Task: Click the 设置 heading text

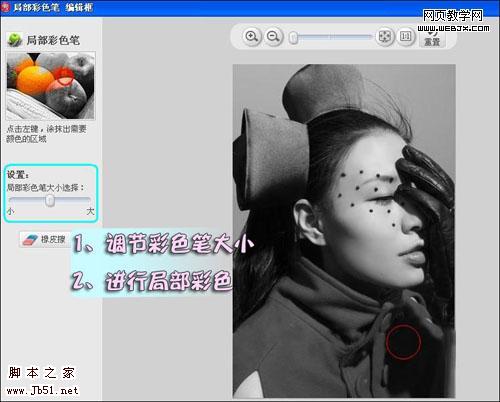Action: click(18, 175)
